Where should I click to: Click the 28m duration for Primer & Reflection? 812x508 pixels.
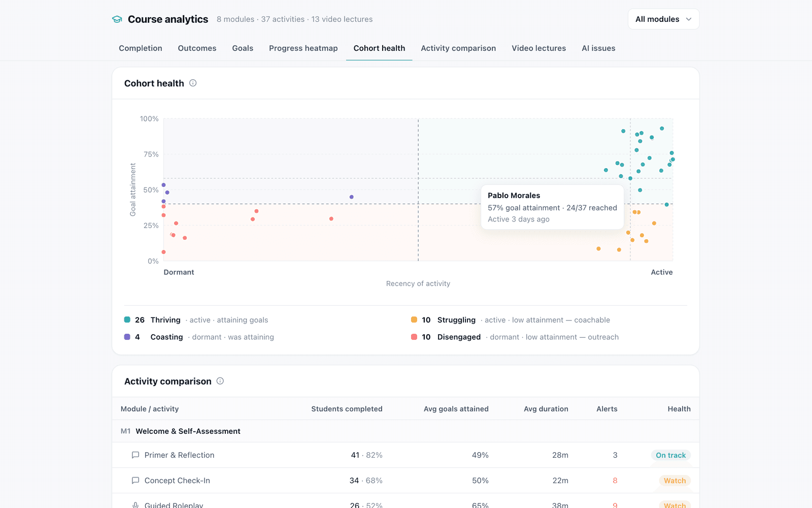pyautogui.click(x=560, y=455)
